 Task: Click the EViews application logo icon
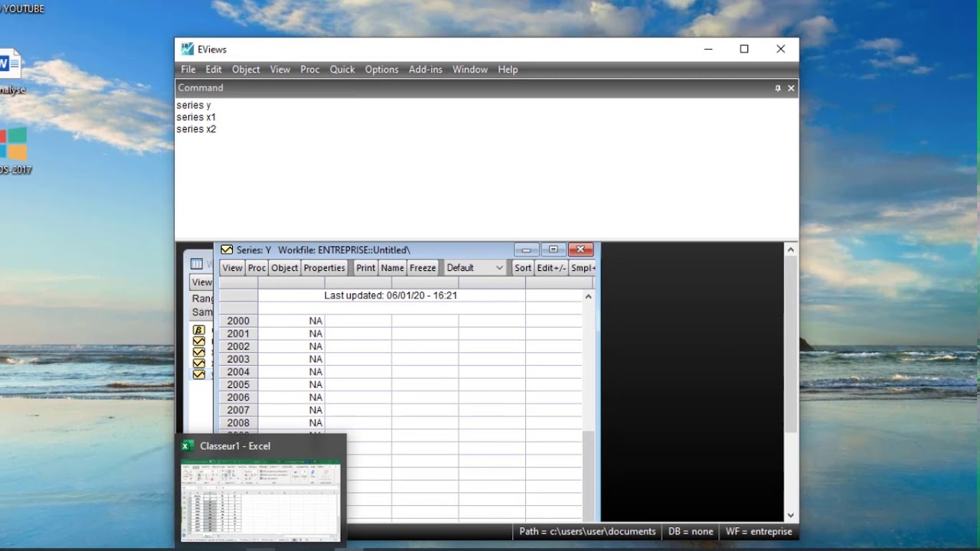[187, 49]
